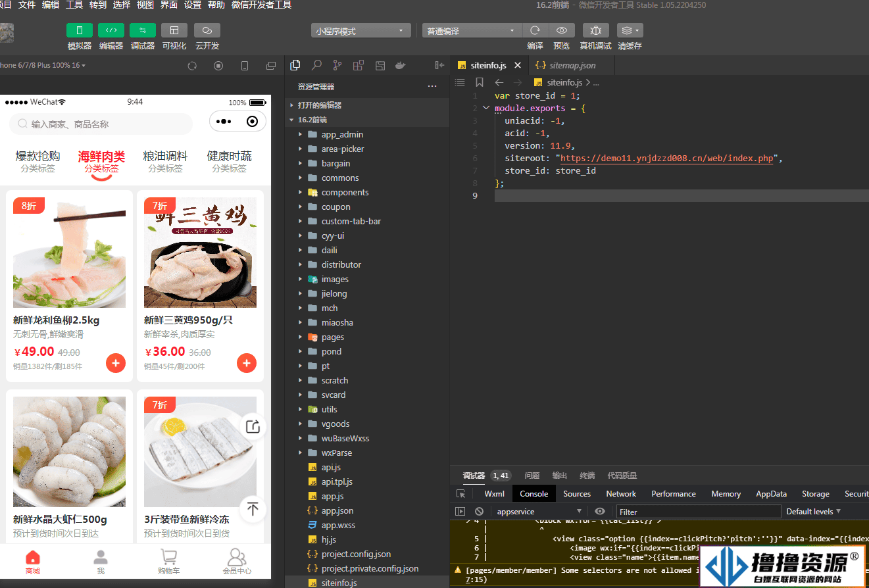
Task: Open the iPhone 6/7/8 Plus device dropdown
Action: (43, 66)
